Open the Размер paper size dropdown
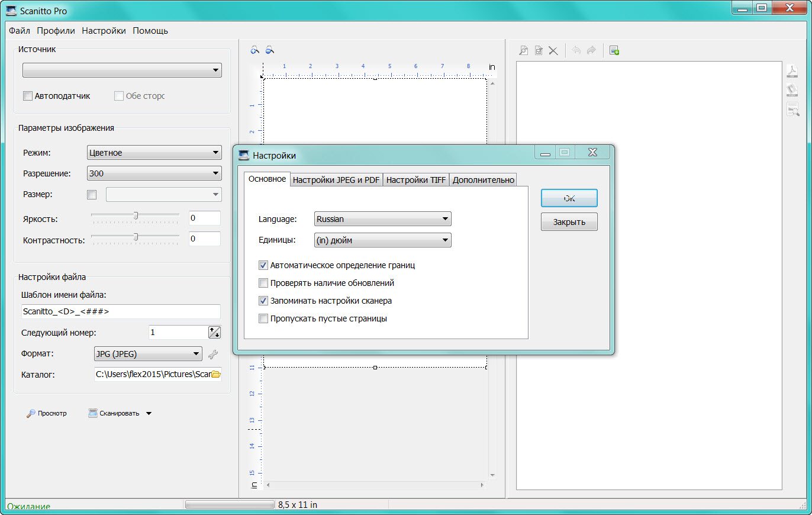This screenshot has width=812, height=515. (163, 194)
